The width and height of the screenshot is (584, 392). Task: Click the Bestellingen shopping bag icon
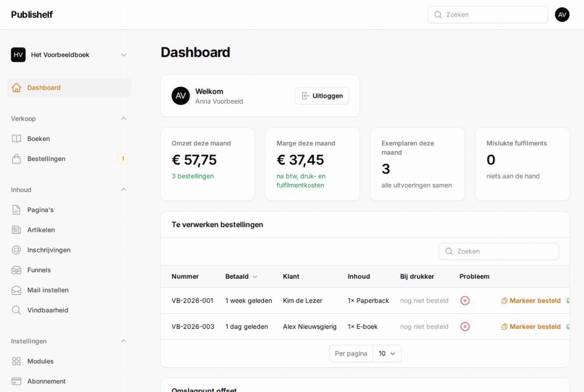click(x=17, y=159)
